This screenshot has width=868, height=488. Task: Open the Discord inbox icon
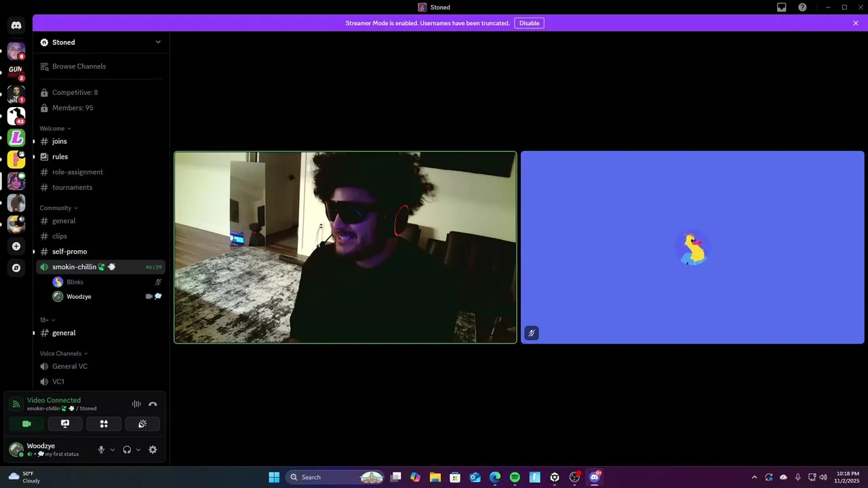tap(782, 7)
